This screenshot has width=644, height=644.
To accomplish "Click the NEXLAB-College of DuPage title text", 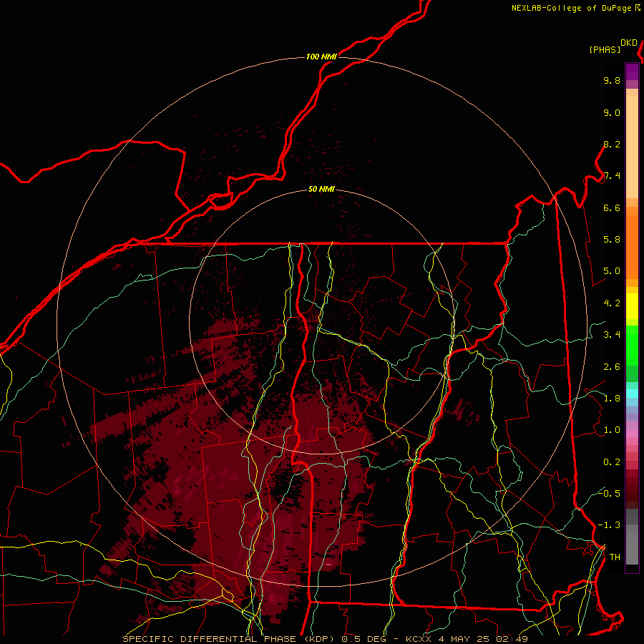I will point(575,8).
